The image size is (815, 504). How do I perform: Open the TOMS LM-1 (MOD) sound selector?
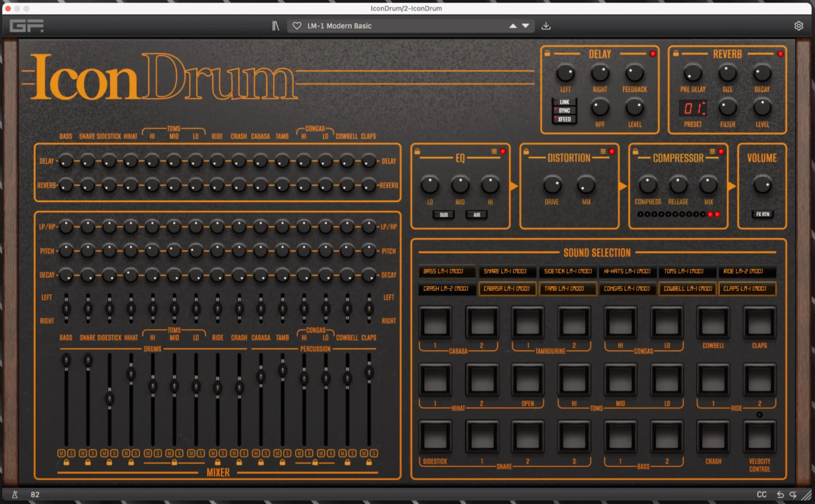click(687, 271)
